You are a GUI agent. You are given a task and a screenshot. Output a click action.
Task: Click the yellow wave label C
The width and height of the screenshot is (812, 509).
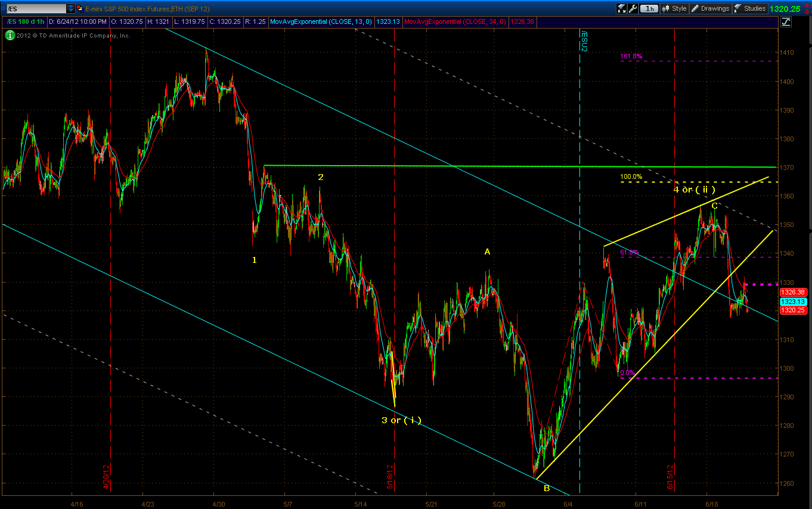(x=714, y=206)
